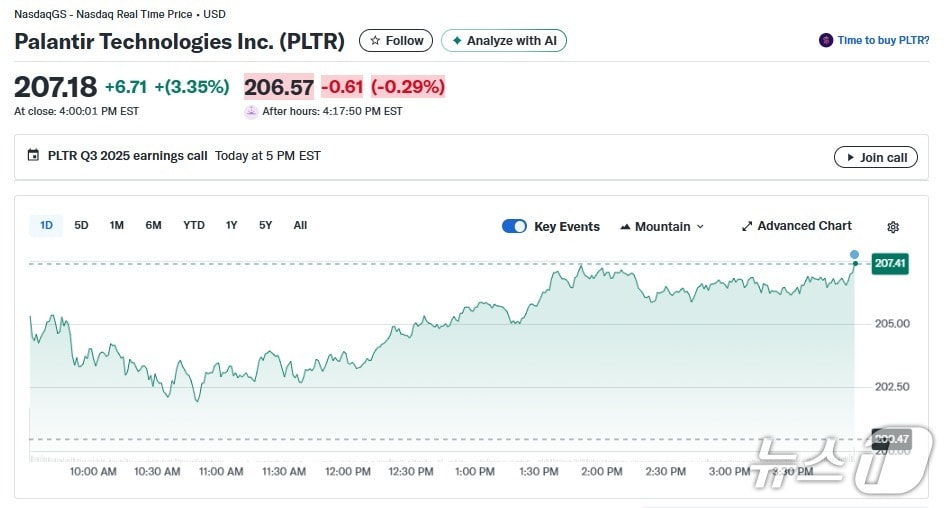
Task: Switch to the 5D time range
Action: [81, 225]
